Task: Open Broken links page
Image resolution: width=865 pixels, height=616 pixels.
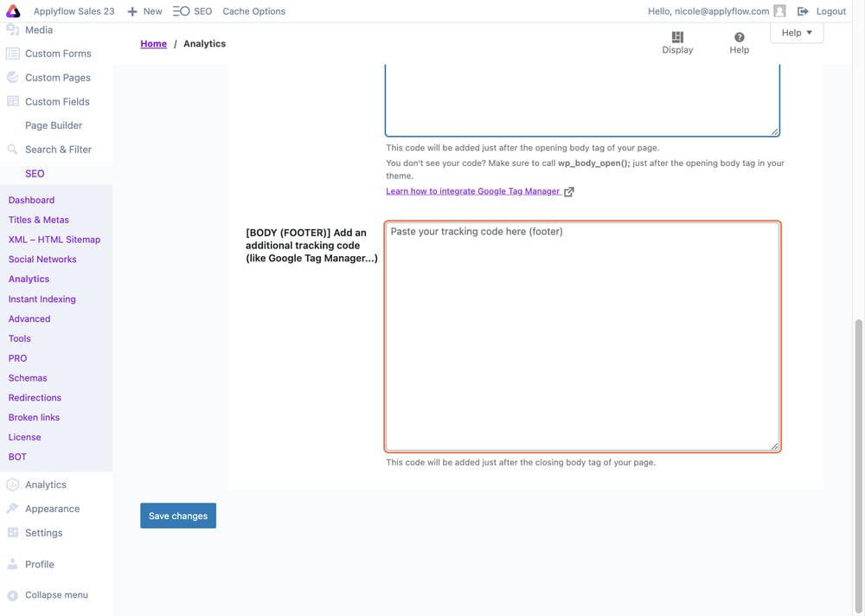Action: pos(34,417)
